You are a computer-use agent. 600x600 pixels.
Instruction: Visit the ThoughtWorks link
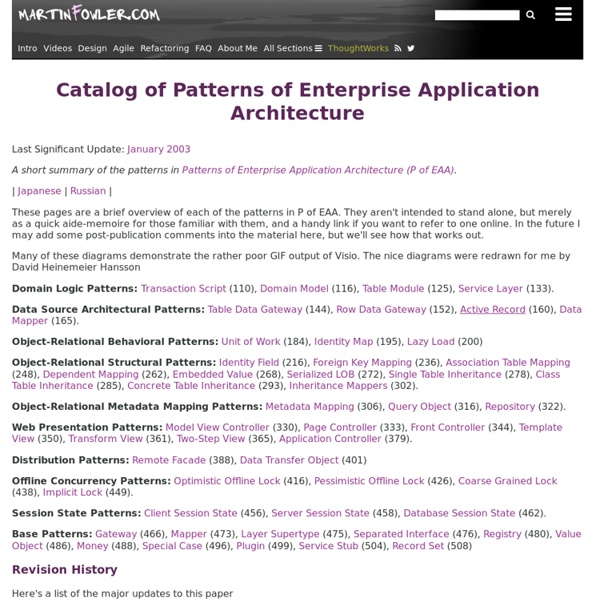(x=358, y=48)
